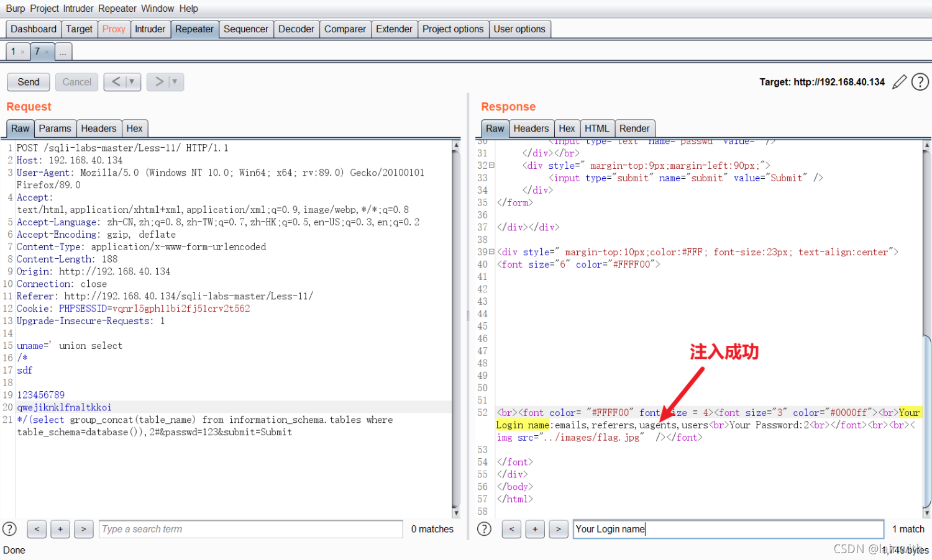Click the response search field containing Your Login name
Screen dimensions: 932x560
[728, 529]
